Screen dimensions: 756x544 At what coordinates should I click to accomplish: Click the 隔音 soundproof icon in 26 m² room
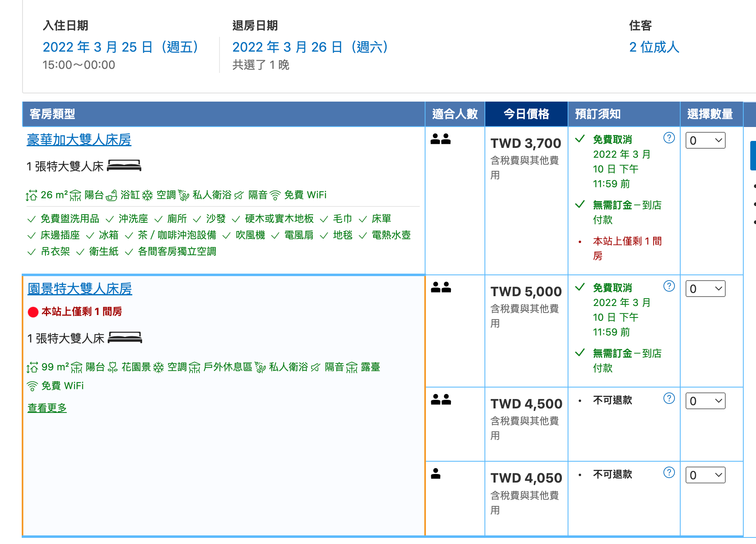tap(239, 196)
